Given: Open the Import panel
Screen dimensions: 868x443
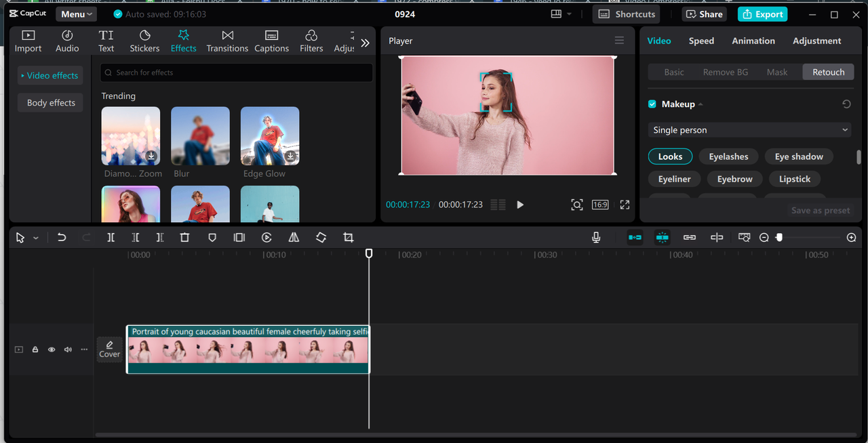Looking at the screenshot, I should 28,41.
